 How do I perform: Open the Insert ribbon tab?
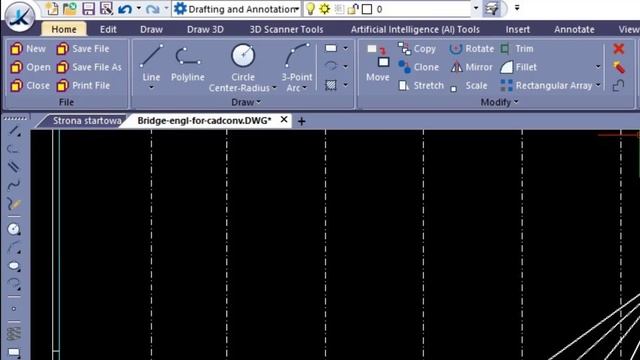pyautogui.click(x=518, y=29)
